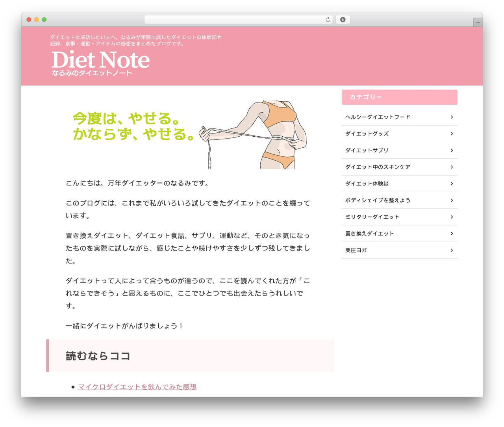Add a new tab with the plus button
This screenshot has height=427, width=504.
click(478, 22)
